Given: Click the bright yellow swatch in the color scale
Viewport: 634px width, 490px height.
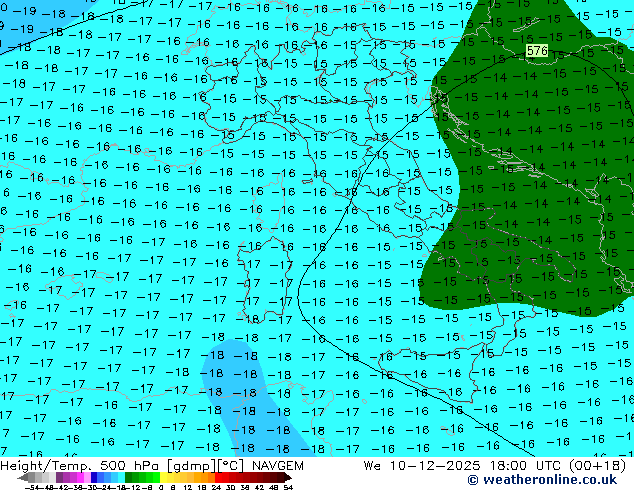Looking at the screenshot, I should tap(163, 477).
